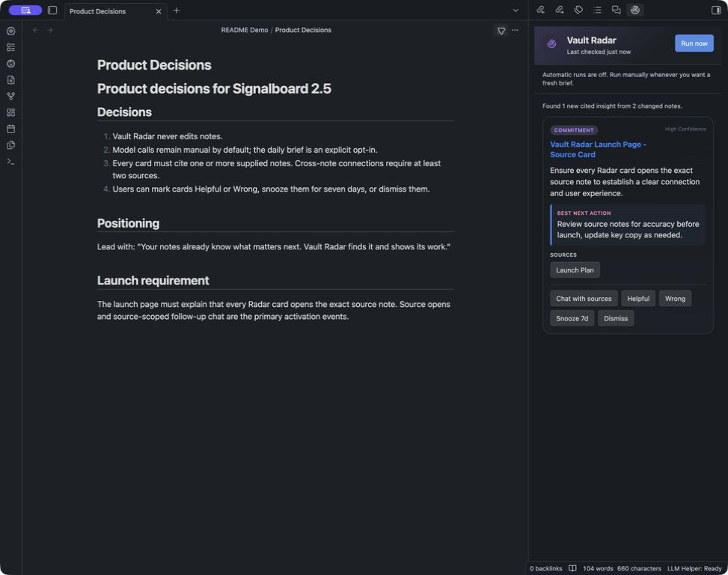Click the smiley face ribbon icon
This screenshot has width=728, height=575.
point(11,64)
